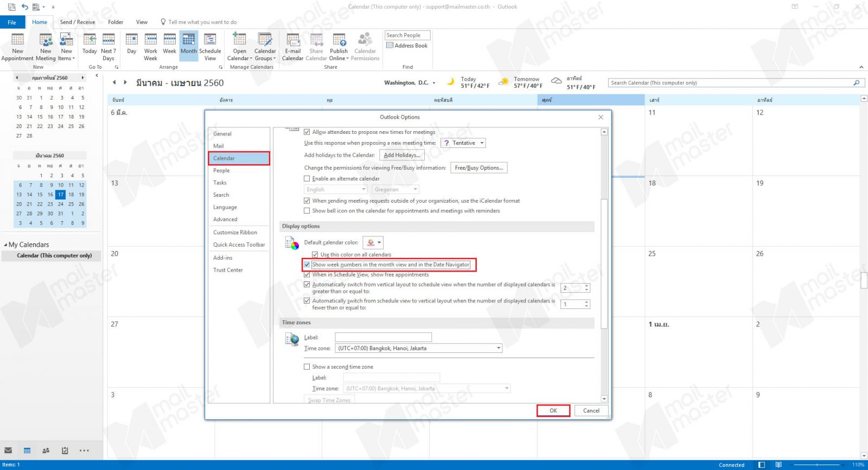Viewport: 868px width, 470px height.
Task: Collapse the My Calendars group
Action: pyautogui.click(x=5, y=245)
